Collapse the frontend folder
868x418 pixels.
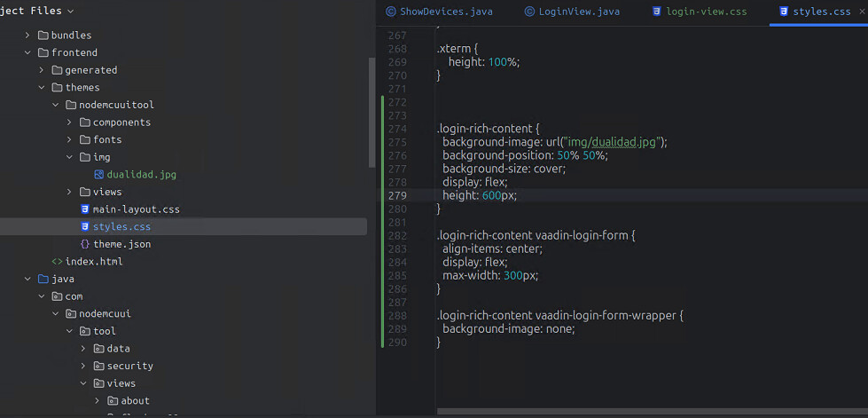tap(27, 52)
